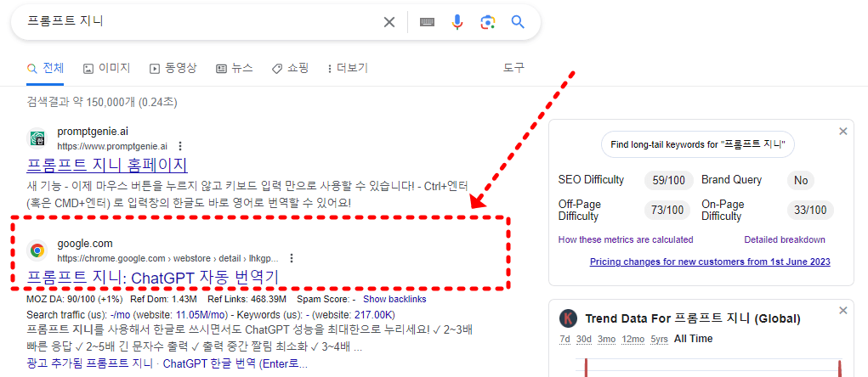
Task: Click the 73/100 Off-Page Difficulty value
Action: (x=668, y=210)
